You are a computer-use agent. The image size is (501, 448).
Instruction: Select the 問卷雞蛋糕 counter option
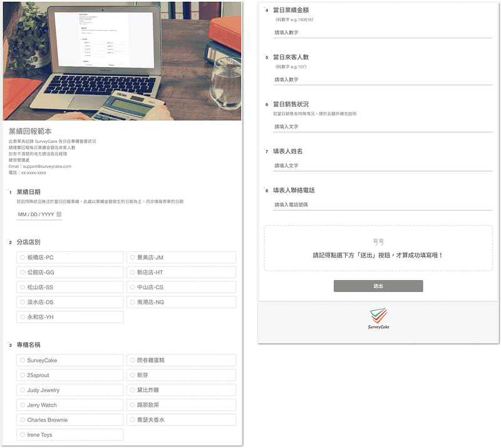[x=181, y=360]
